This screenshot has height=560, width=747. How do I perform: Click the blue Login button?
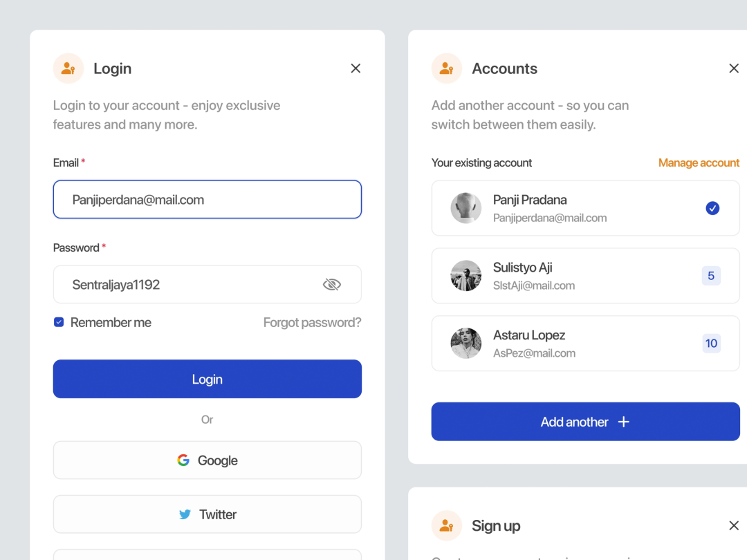(207, 379)
